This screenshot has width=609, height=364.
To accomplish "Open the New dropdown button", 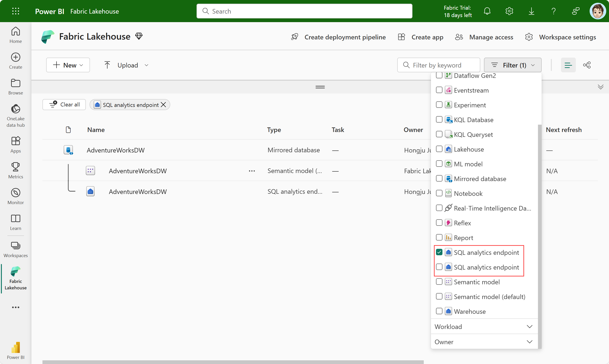I will click(68, 65).
